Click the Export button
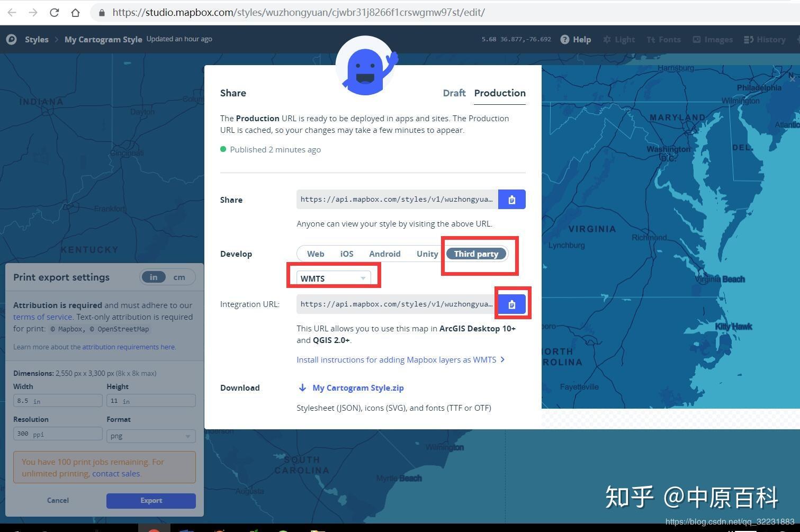800x532 pixels. tap(151, 500)
